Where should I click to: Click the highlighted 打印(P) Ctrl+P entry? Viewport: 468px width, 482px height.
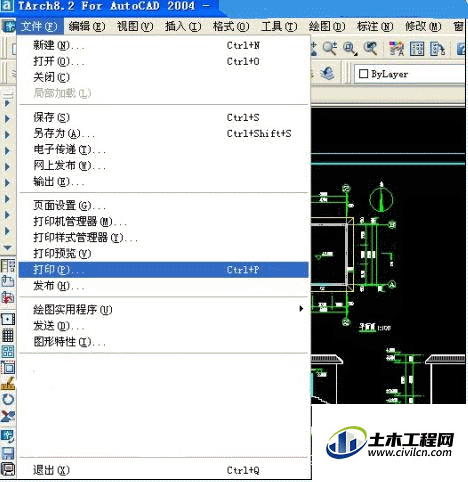pyautogui.click(x=163, y=269)
